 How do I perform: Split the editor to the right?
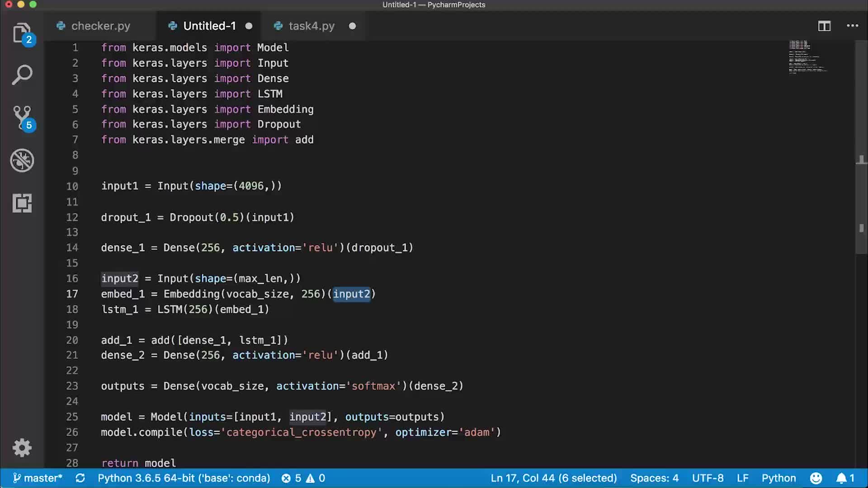(824, 26)
